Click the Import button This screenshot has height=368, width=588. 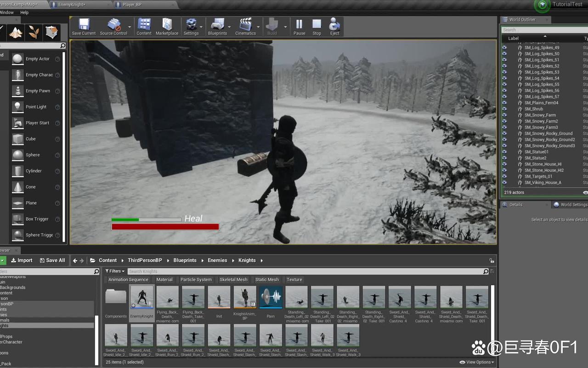point(22,260)
